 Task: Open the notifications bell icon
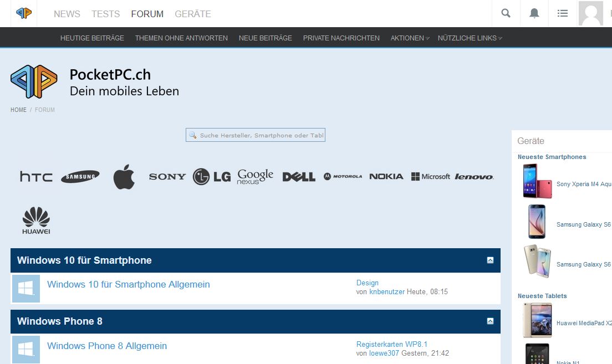(x=534, y=13)
